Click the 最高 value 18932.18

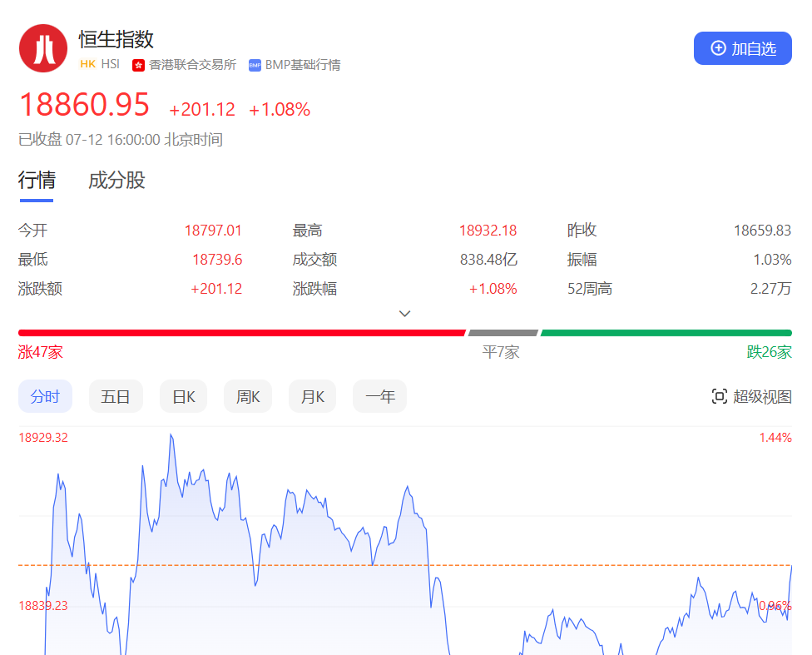coord(488,230)
